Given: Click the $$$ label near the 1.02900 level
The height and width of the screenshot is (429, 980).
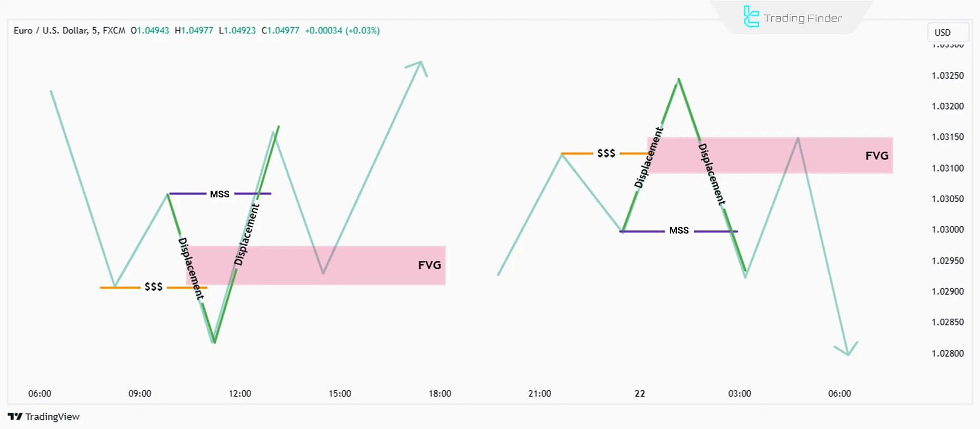Looking at the screenshot, I should tap(154, 287).
